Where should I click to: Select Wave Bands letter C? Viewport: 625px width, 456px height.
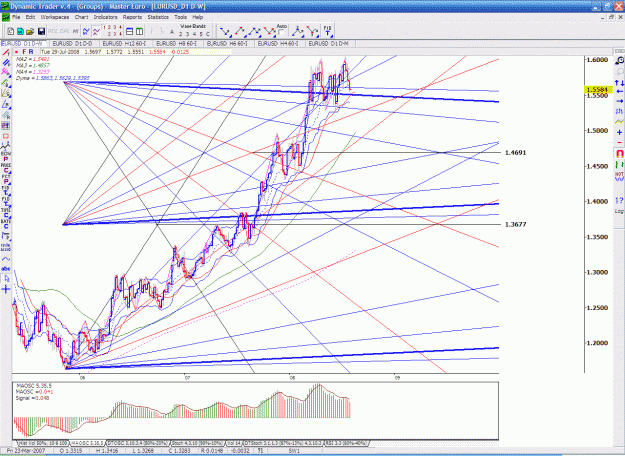point(208,34)
